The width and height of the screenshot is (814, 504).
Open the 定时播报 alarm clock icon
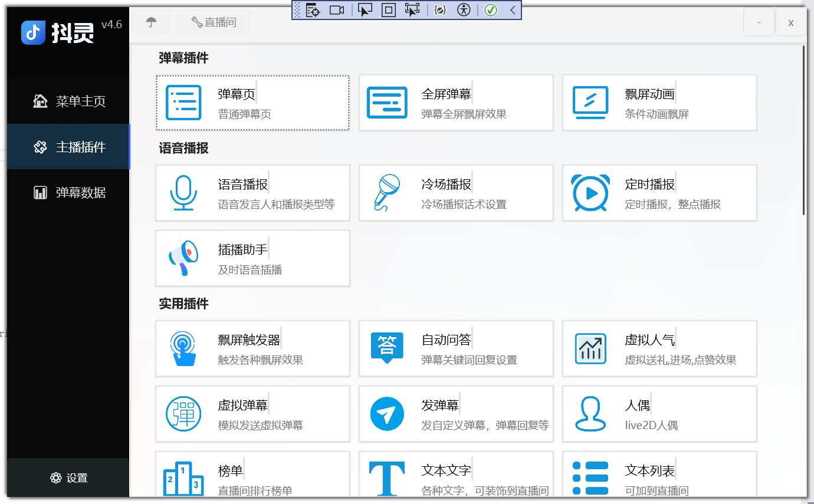590,193
